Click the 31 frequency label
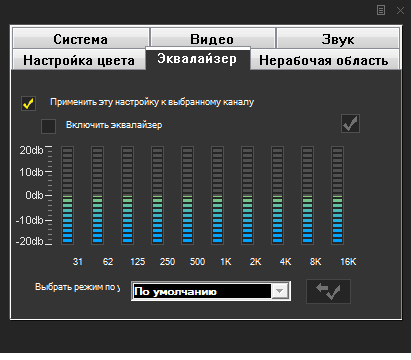 coord(78,262)
